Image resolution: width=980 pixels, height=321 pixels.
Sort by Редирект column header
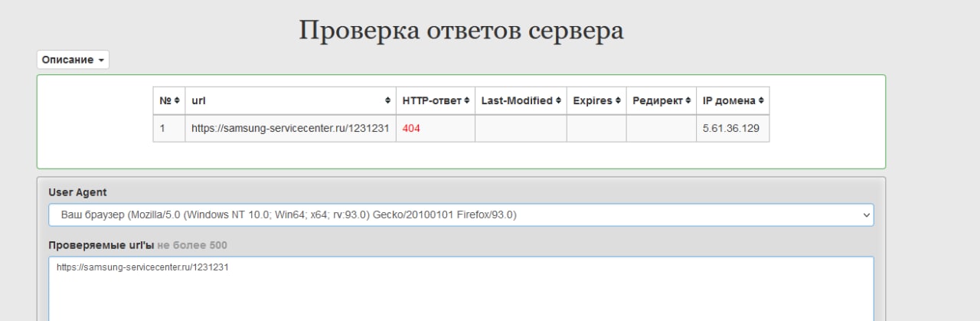tap(661, 100)
